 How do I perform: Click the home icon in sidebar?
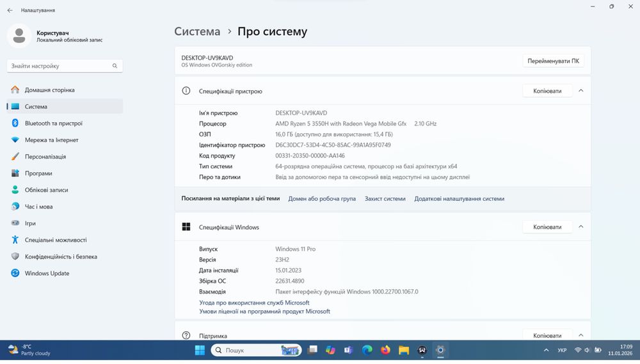(x=15, y=90)
